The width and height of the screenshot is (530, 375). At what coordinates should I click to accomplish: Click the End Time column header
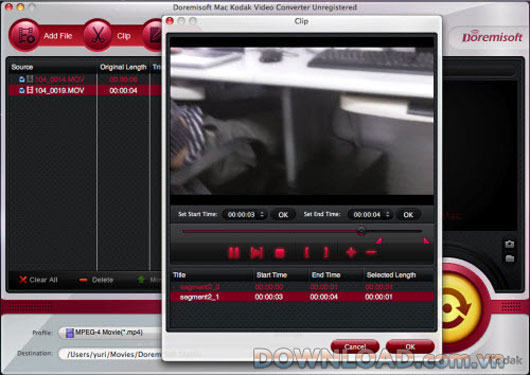coord(326,275)
